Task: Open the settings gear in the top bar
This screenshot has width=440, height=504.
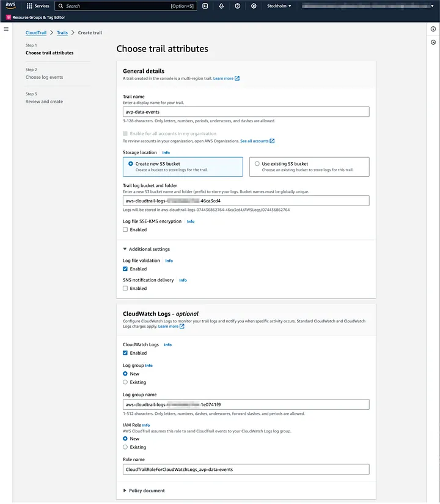Action: (x=254, y=6)
